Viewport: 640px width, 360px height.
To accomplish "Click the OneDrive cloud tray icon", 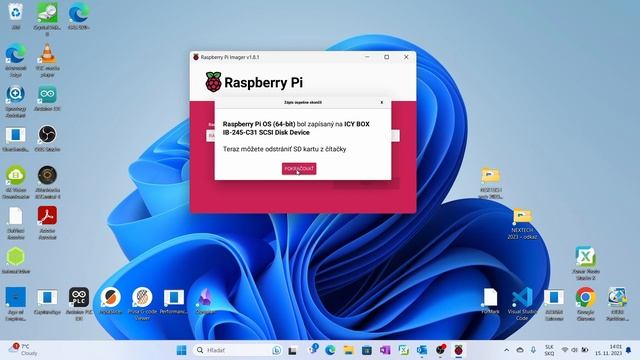I will [x=520, y=350].
